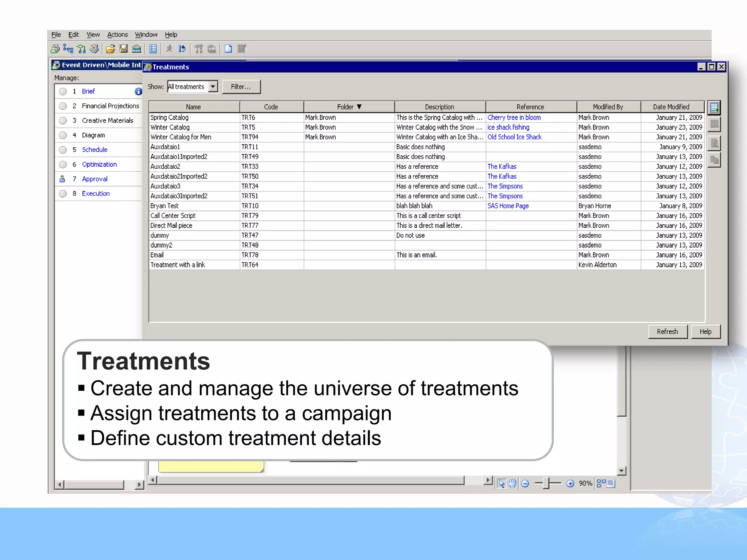747x560 pixels.
Task: Open the SAS Home Page reference link
Action: click(x=508, y=206)
